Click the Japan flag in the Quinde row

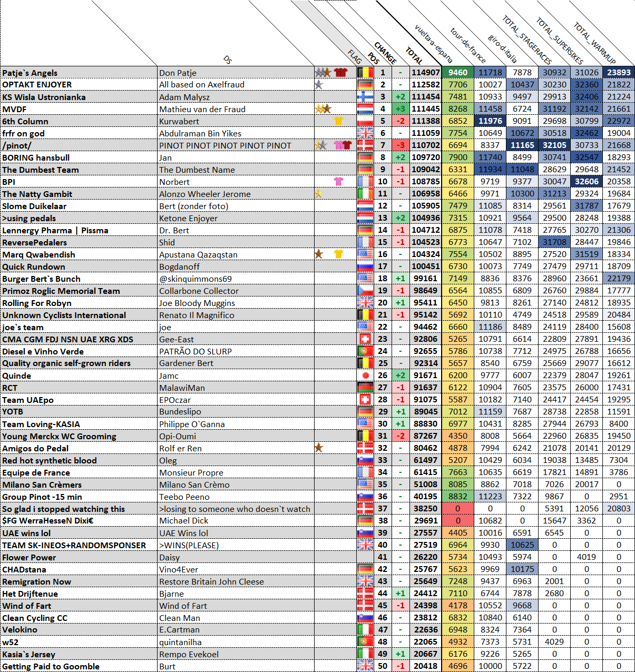(x=365, y=375)
